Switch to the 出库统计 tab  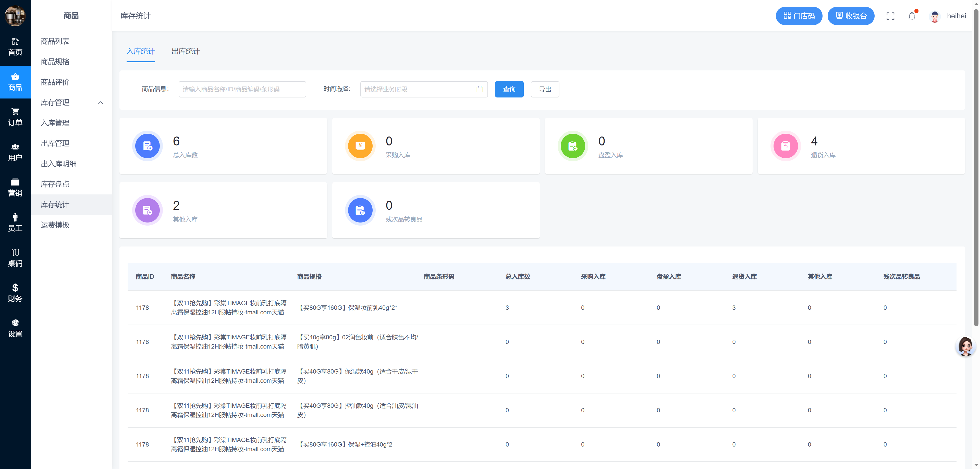(185, 51)
